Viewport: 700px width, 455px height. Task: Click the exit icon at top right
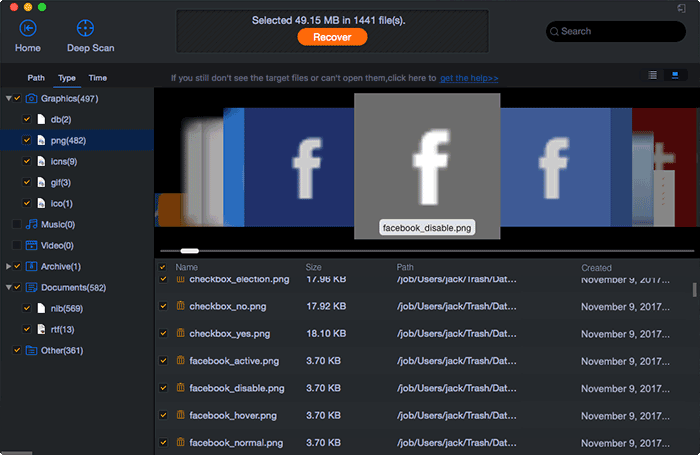681,8
